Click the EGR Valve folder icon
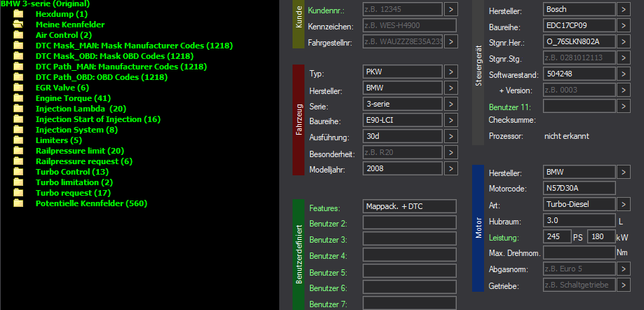This screenshot has width=644, height=310. [x=18, y=88]
